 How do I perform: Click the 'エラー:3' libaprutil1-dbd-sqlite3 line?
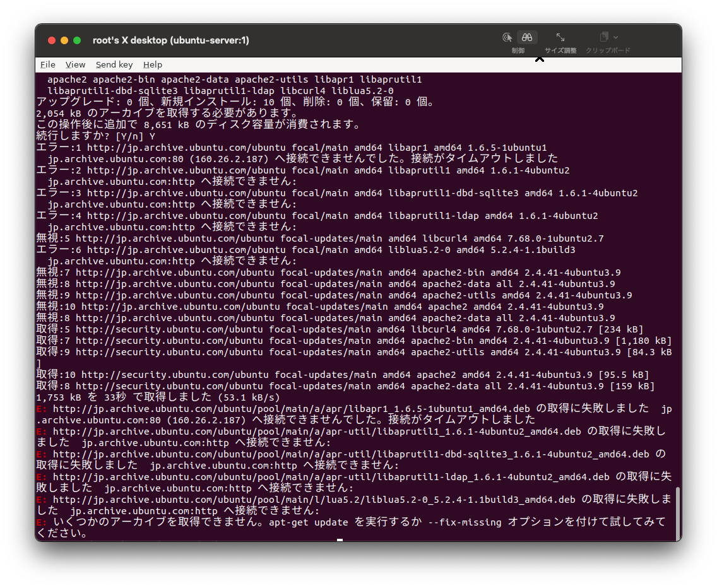point(337,193)
